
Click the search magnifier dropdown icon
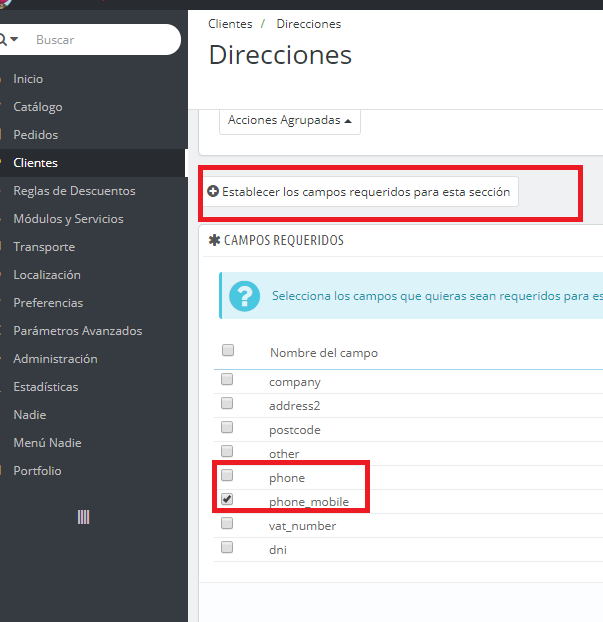pyautogui.click(x=7, y=40)
